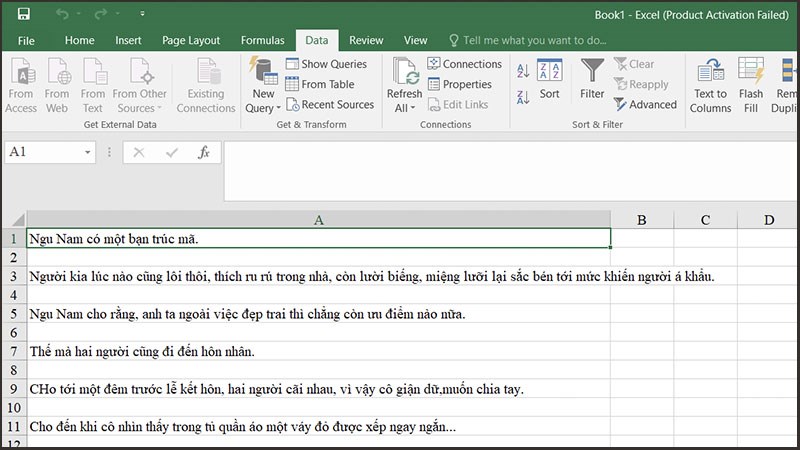Image resolution: width=800 pixels, height=450 pixels.
Task: Click in the Tell me search box
Action: 535,40
